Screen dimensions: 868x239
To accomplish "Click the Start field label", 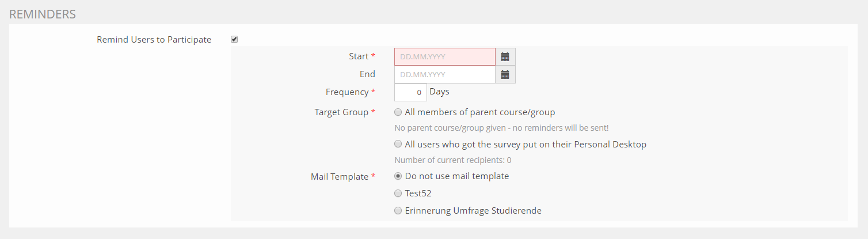I will [x=359, y=56].
